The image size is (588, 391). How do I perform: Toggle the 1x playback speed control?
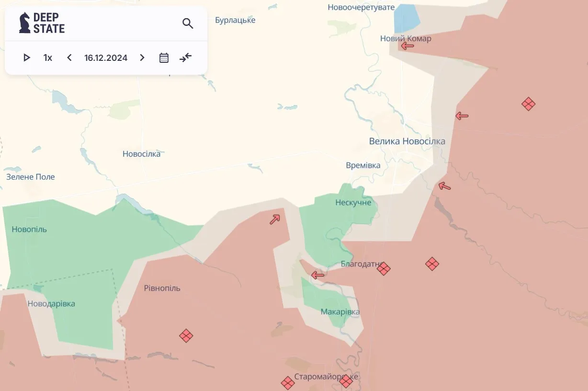pos(47,57)
